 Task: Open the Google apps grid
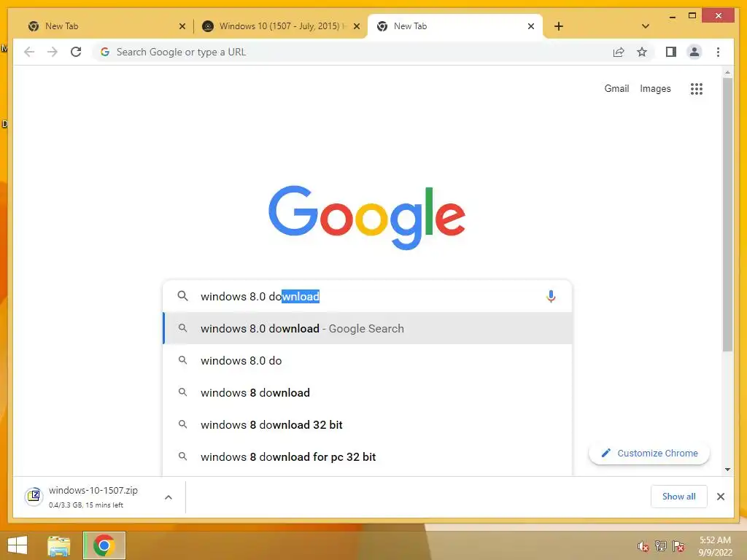click(x=697, y=88)
